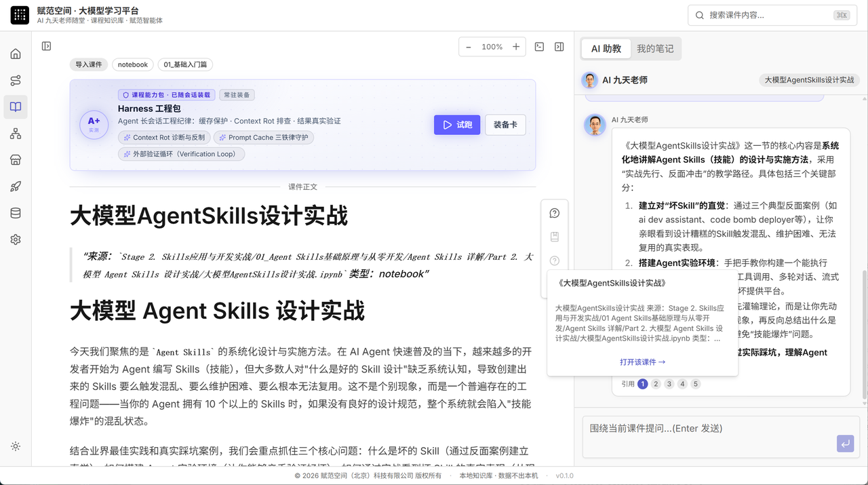Zoom in with the plus button

coord(516,47)
